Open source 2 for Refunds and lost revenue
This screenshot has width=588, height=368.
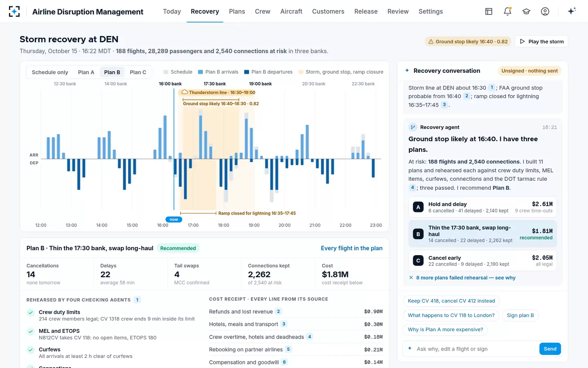[278, 312]
